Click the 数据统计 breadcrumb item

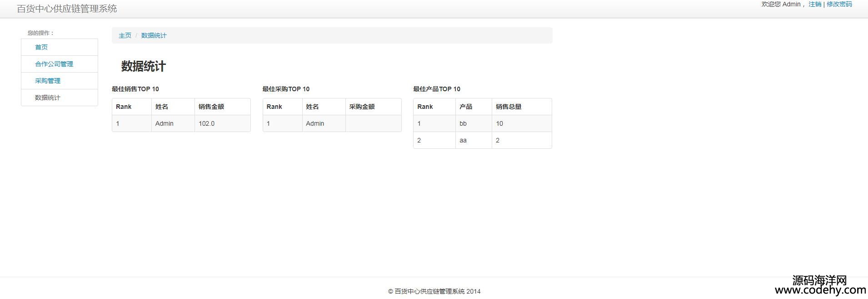pos(154,35)
